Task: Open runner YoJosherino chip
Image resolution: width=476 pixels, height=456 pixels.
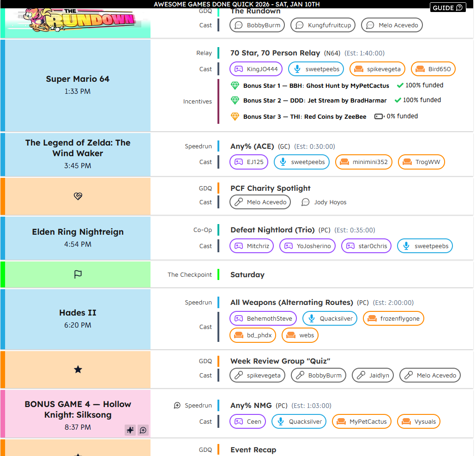Action: click(307, 246)
